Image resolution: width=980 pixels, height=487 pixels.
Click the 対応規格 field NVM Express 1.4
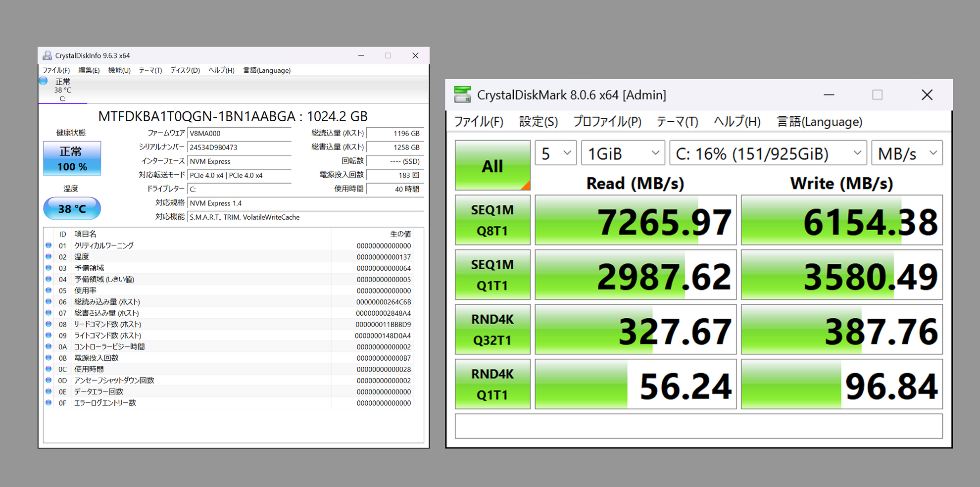[x=306, y=203]
